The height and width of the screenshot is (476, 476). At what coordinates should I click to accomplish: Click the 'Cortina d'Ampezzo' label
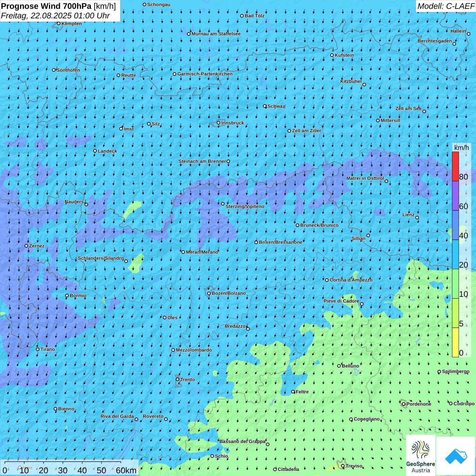[351, 280]
